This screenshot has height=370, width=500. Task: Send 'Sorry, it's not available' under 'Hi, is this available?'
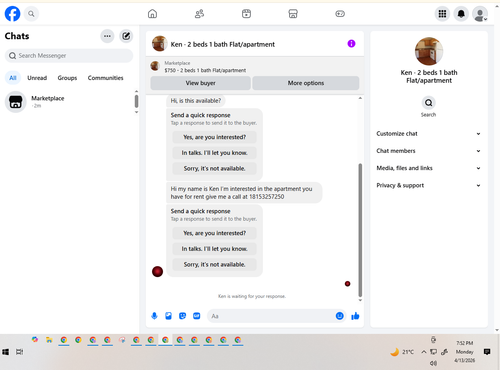point(214,168)
